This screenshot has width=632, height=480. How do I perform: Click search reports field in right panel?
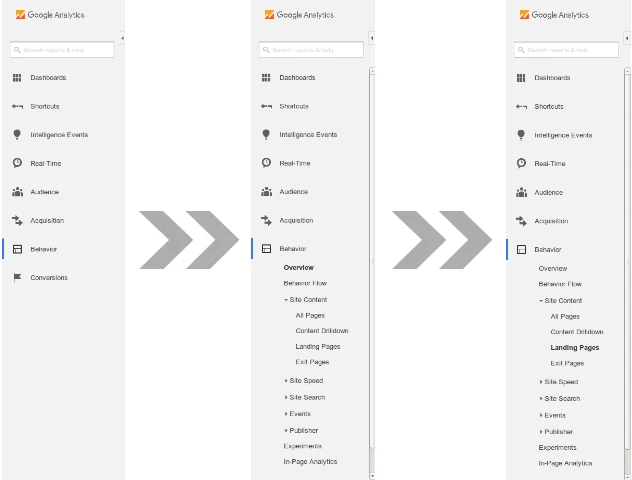[x=566, y=50]
